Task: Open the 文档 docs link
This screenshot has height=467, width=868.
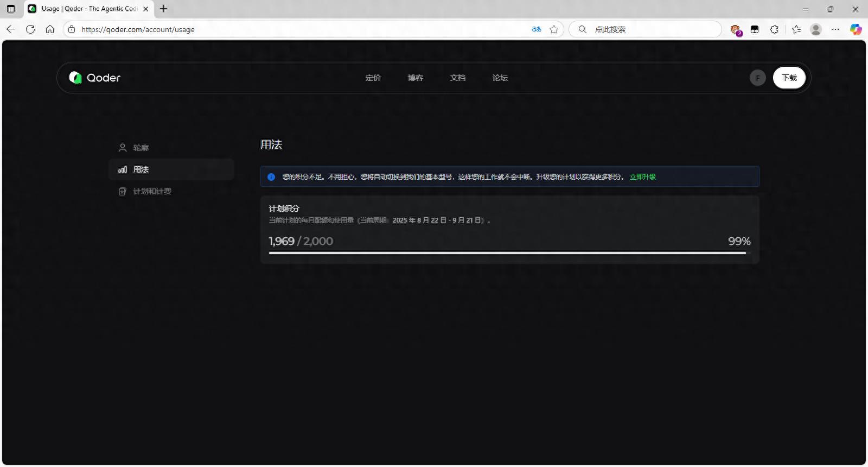Action: tap(458, 78)
